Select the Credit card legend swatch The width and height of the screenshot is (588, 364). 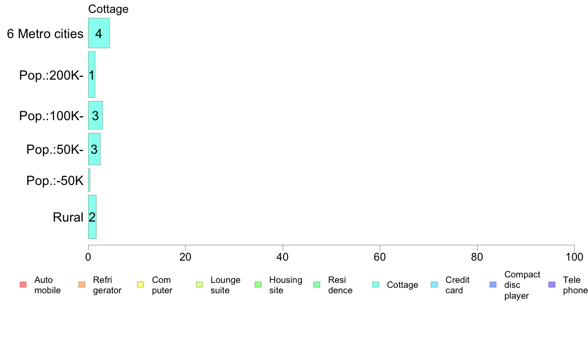[x=434, y=285]
